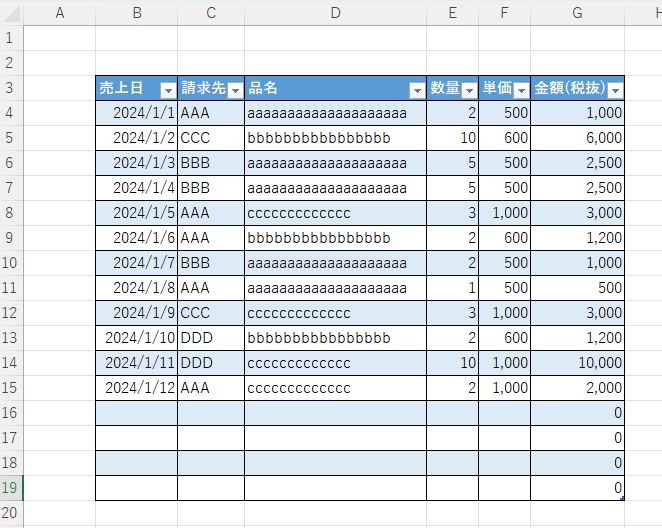Click amount 6,000 cell
This screenshot has width=662, height=528.
click(x=578, y=138)
